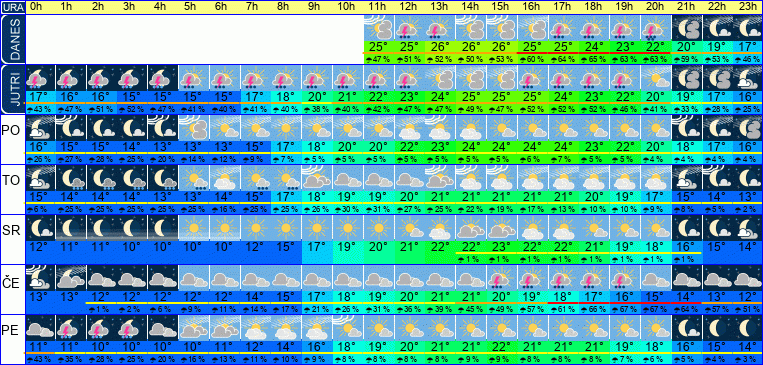The width and height of the screenshot is (763, 365).
Task: Select the DANES day row tab
Action: click(x=12, y=39)
